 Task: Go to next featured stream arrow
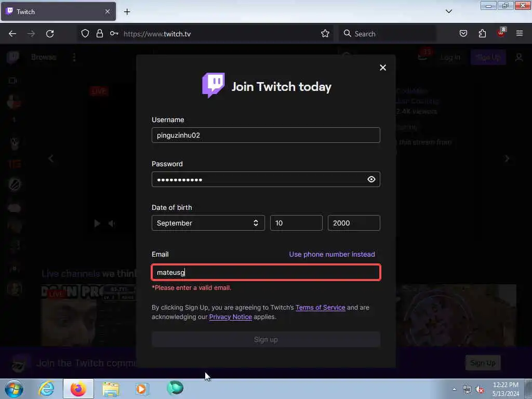[507, 158]
